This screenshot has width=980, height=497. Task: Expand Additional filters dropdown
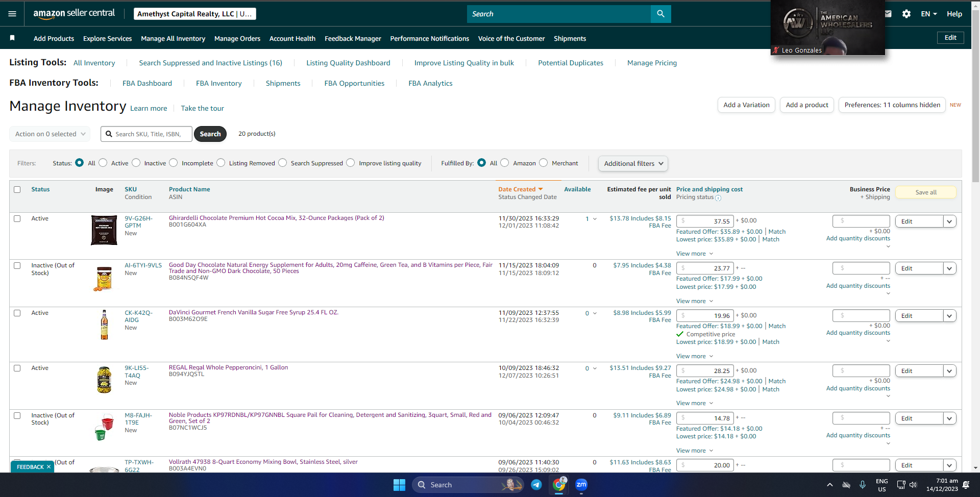(x=633, y=163)
